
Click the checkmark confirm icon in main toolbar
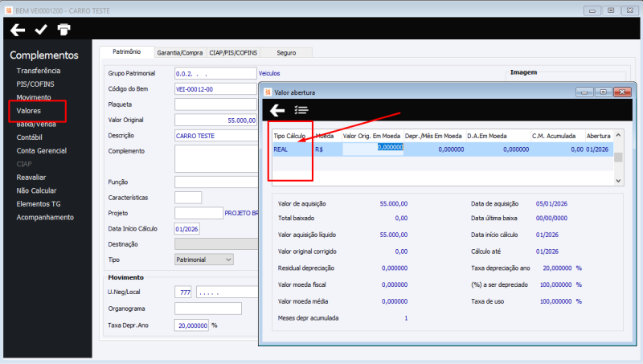tap(41, 30)
